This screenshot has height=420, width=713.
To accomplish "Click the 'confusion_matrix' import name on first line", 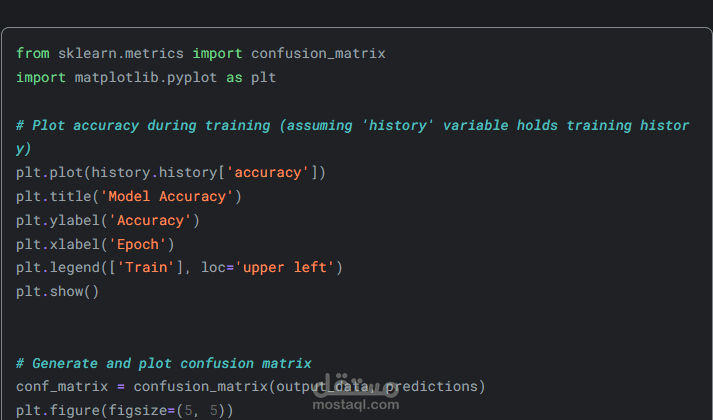I will [x=318, y=53].
